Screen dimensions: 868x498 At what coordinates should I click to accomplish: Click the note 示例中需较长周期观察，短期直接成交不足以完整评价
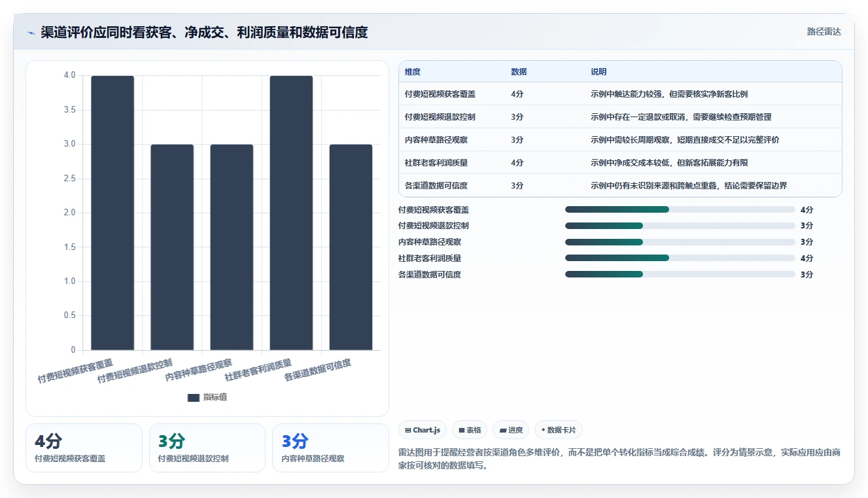click(685, 140)
